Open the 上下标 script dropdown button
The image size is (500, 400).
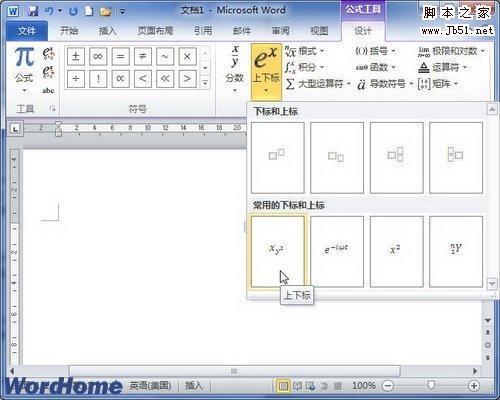click(x=266, y=73)
